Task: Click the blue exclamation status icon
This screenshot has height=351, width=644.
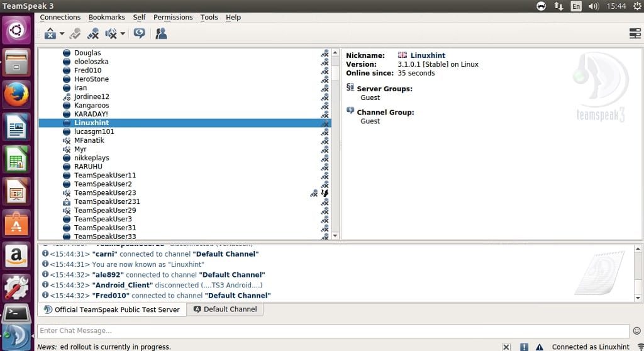Action: 524,347
